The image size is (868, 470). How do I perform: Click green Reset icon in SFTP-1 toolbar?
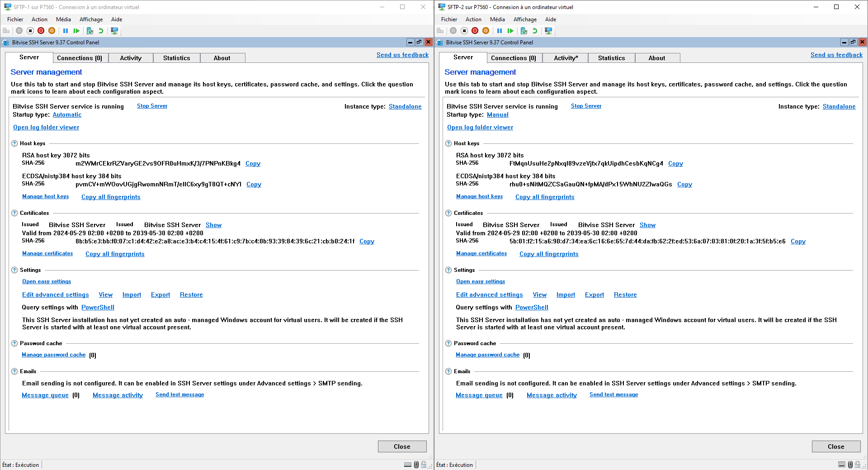click(76, 31)
